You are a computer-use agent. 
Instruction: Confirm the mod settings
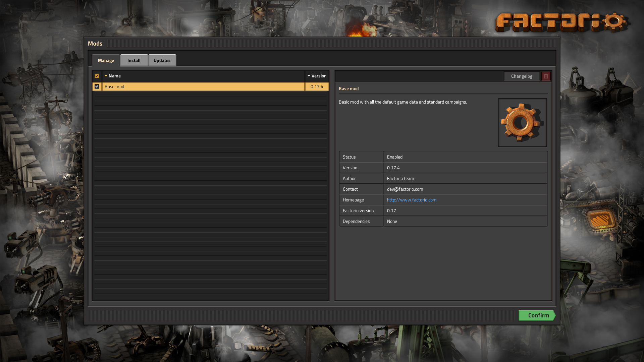tap(537, 315)
